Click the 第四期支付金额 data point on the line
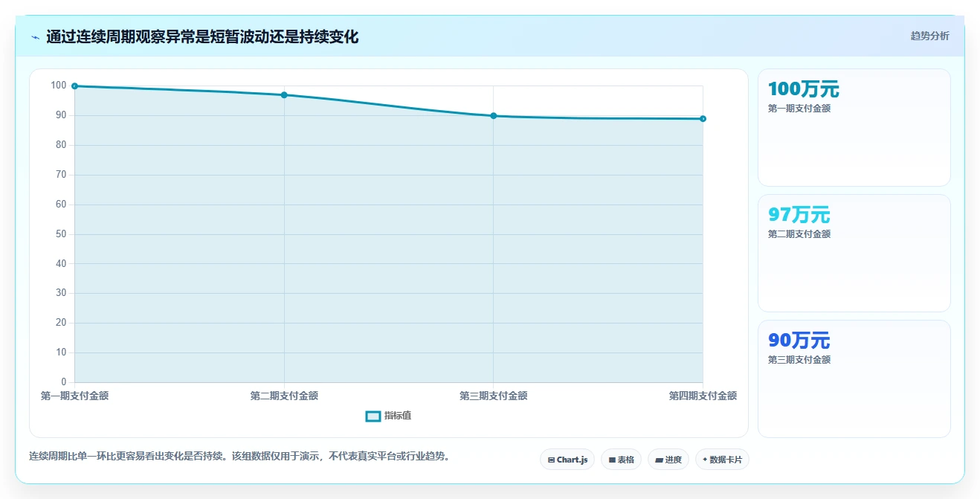The image size is (980, 499). 703,119
